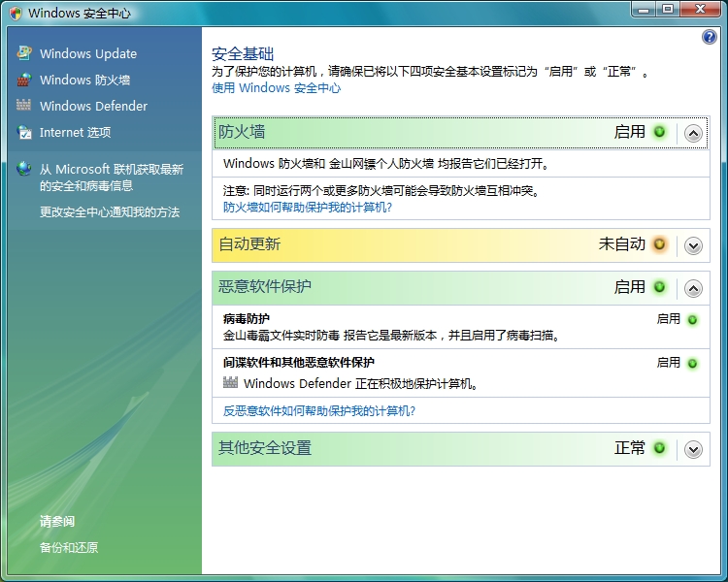Screen dimensions: 728x582
Task: Click the Defender icon in the spyware row
Action: coord(230,382)
